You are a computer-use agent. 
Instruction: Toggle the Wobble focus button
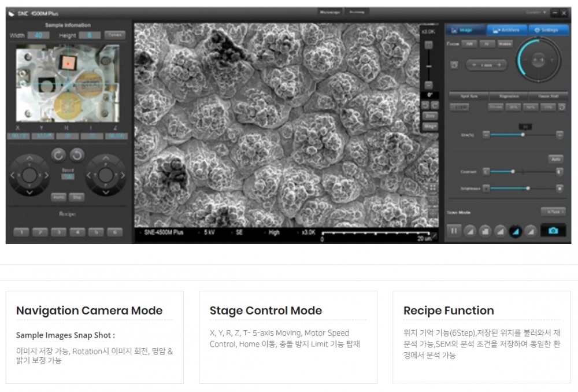[505, 44]
